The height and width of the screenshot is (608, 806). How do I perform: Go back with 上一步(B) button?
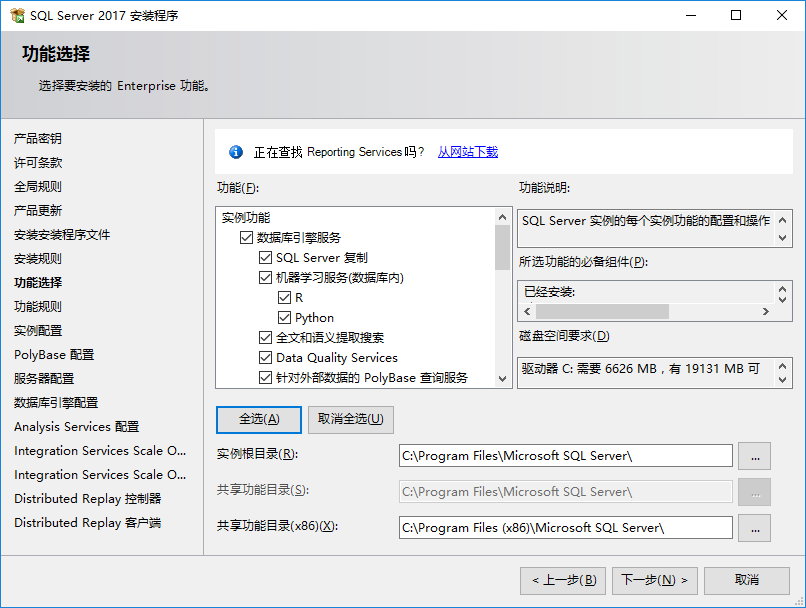click(563, 580)
